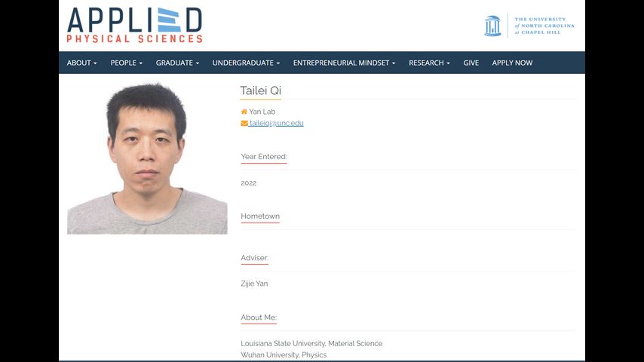
Task: Open the Undergraduate dropdown menu
Action: (246, 63)
